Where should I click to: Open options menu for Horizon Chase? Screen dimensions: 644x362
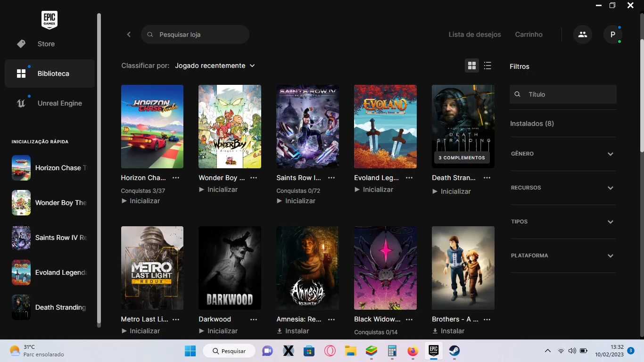176,178
